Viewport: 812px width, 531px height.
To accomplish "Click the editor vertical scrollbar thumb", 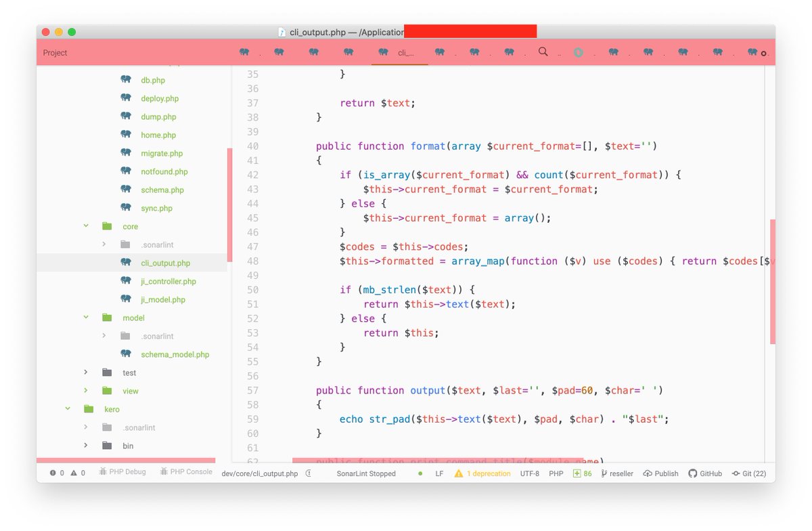I will point(773,280).
